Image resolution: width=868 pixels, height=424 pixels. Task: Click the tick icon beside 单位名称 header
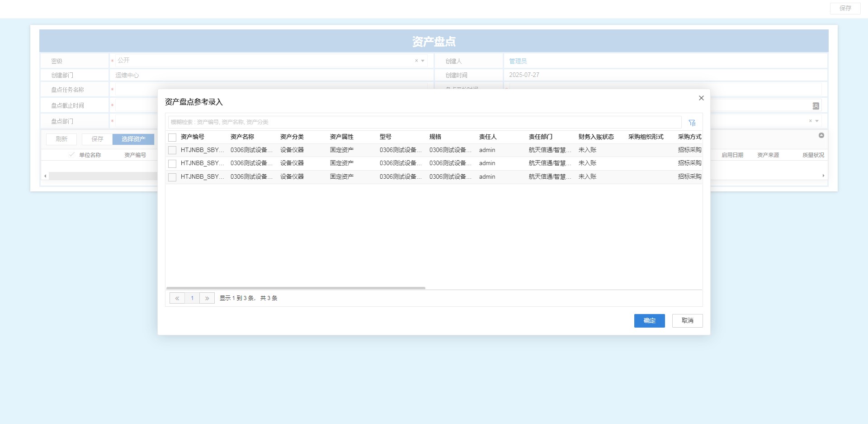point(71,154)
